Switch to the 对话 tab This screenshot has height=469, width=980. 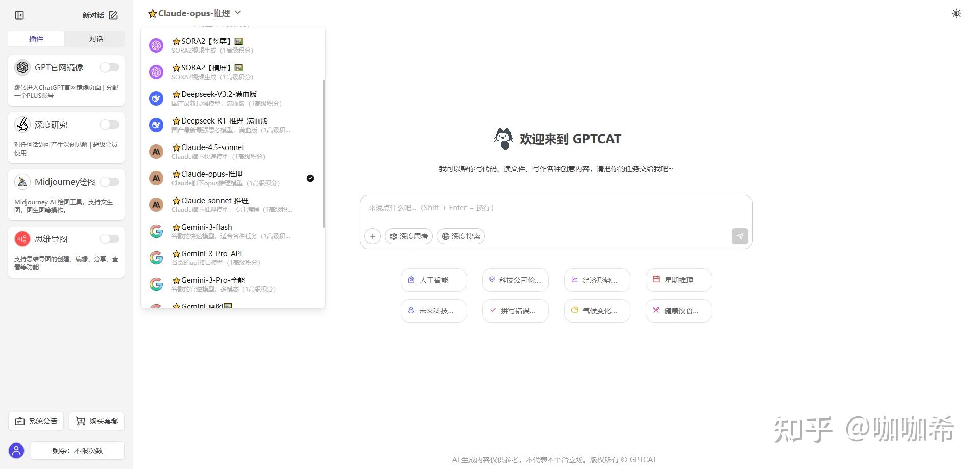(x=96, y=39)
